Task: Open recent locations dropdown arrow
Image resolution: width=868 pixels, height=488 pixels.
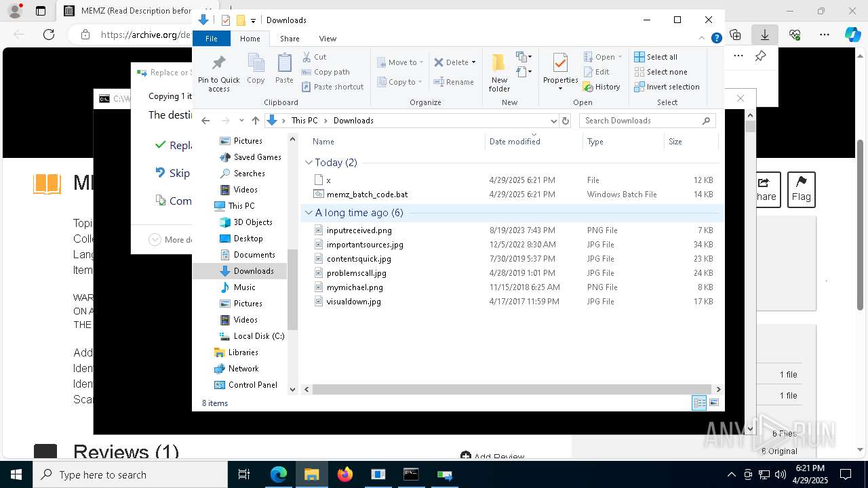Action: tap(241, 121)
